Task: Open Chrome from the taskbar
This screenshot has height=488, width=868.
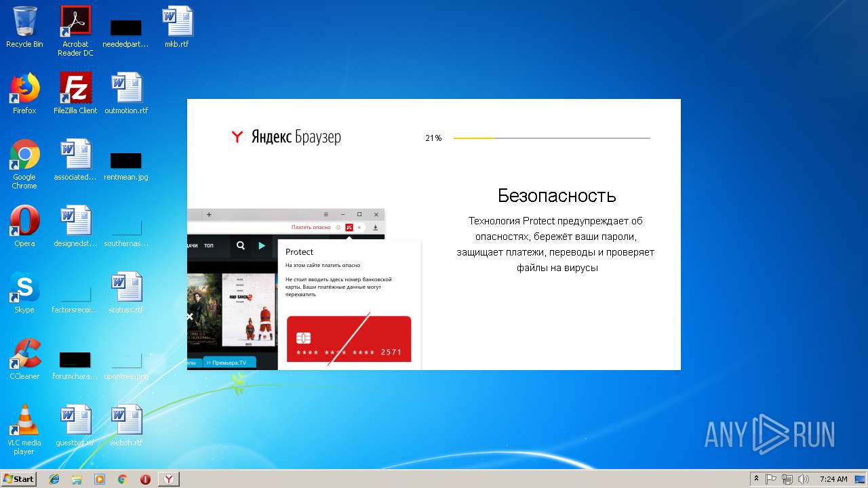Action: (123, 479)
